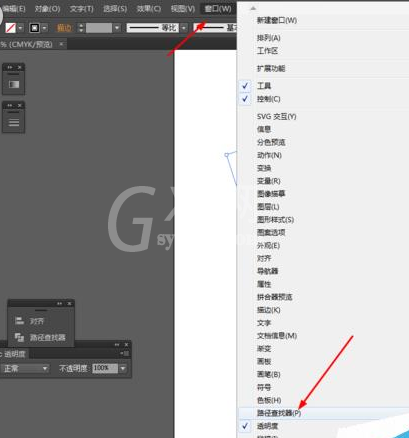Screen dimensions: 409x438
Task: Close the stroke lines icon panel
Action: (x=19, y=105)
